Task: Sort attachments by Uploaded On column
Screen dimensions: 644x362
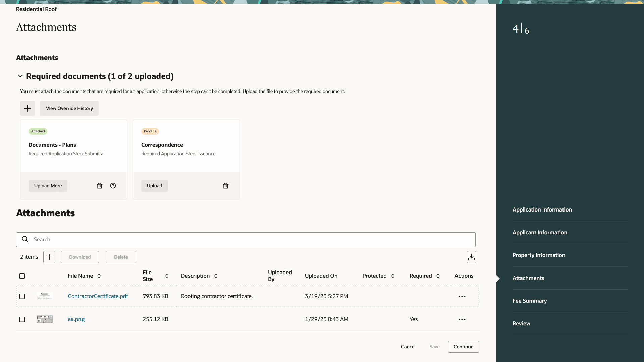Action: point(321,276)
